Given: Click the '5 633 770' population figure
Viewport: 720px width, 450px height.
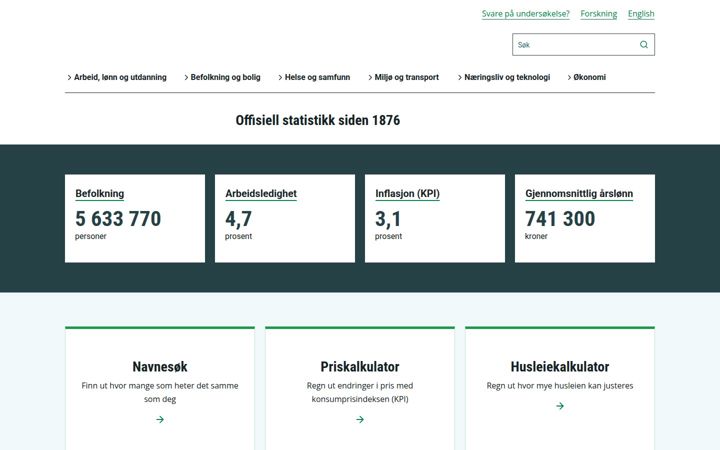Looking at the screenshot, I should click(x=118, y=219).
